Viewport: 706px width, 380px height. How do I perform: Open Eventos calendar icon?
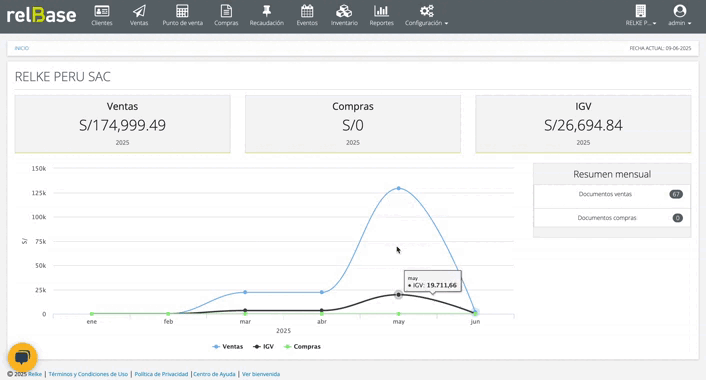pyautogui.click(x=307, y=11)
